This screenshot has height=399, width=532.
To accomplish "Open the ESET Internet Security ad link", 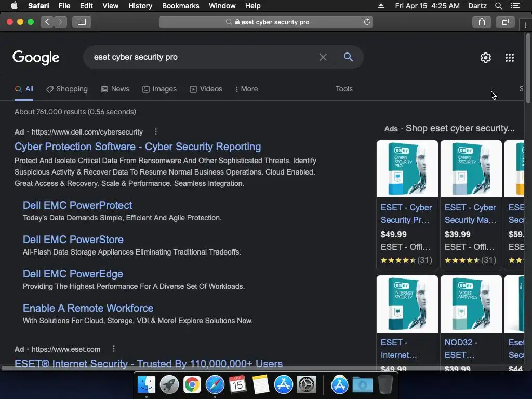I will tap(148, 363).
